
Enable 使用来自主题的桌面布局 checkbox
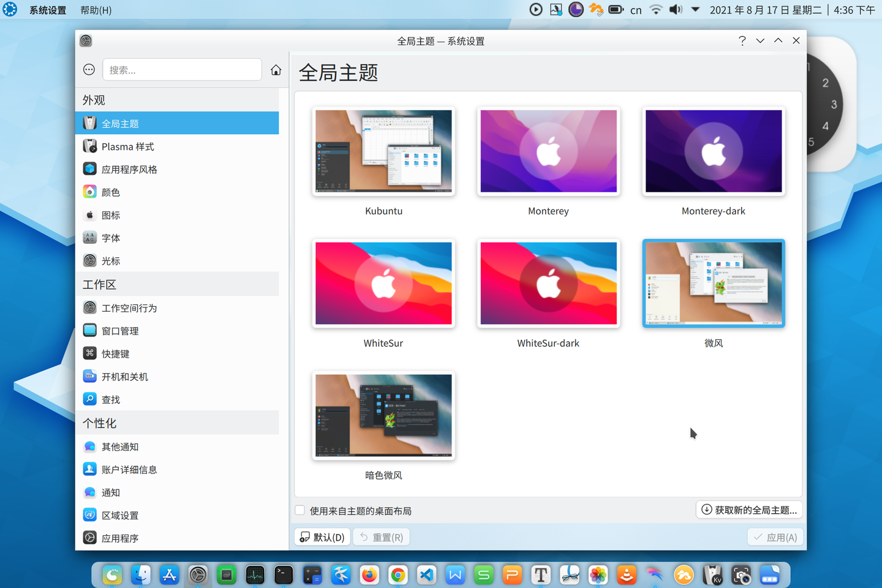300,510
